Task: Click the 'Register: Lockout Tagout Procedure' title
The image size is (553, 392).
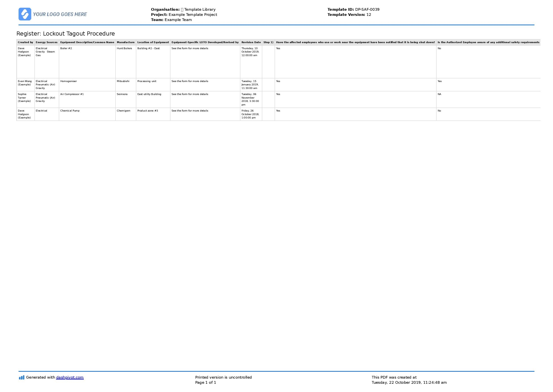Action: click(66, 34)
